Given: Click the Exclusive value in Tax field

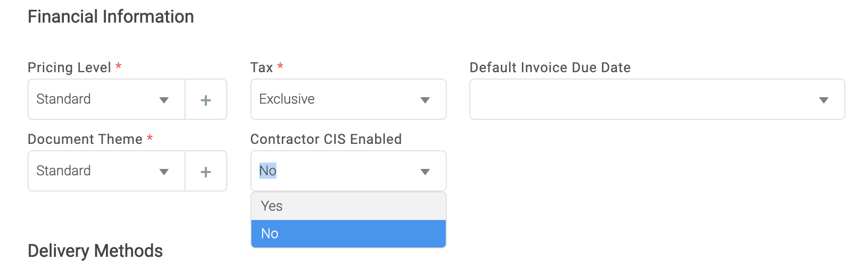Looking at the screenshot, I should pyautogui.click(x=287, y=99).
